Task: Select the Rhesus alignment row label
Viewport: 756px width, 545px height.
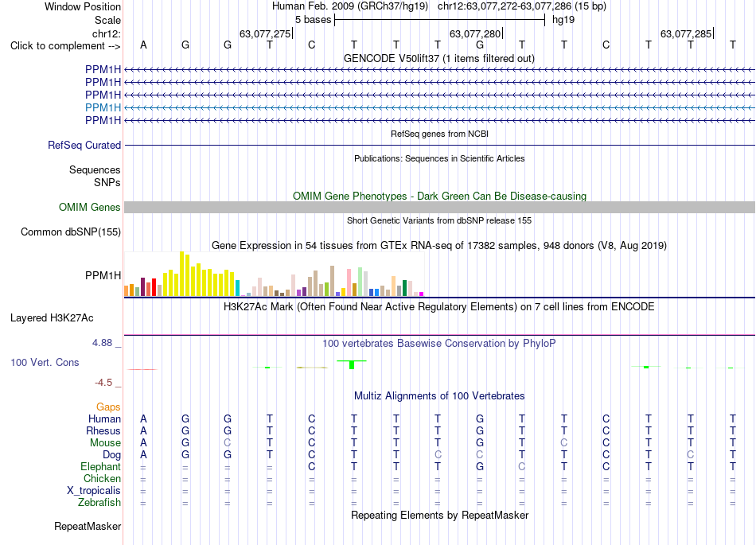Action: 103,430
